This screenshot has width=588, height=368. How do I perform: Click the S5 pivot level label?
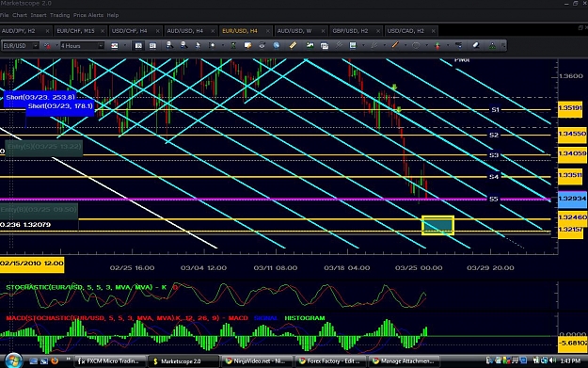pyautogui.click(x=494, y=200)
